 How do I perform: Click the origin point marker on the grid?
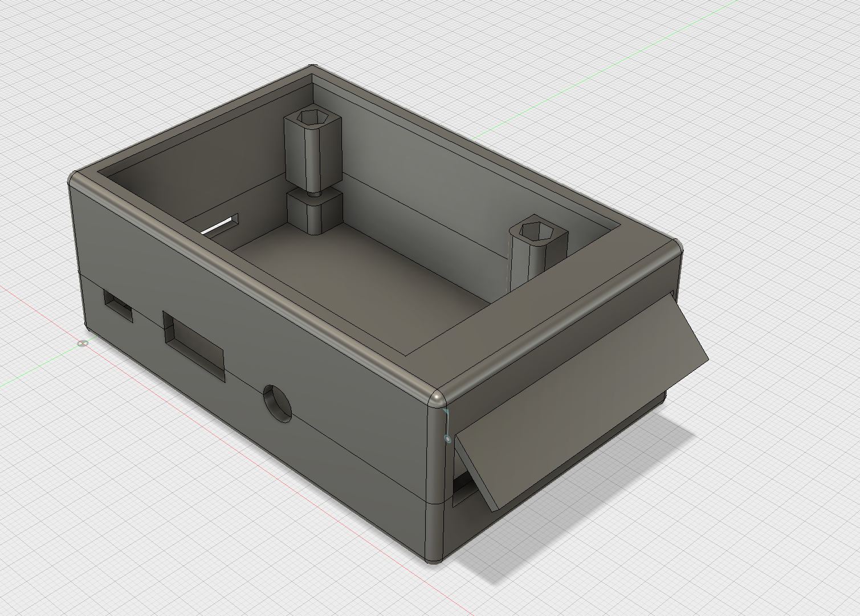83,344
